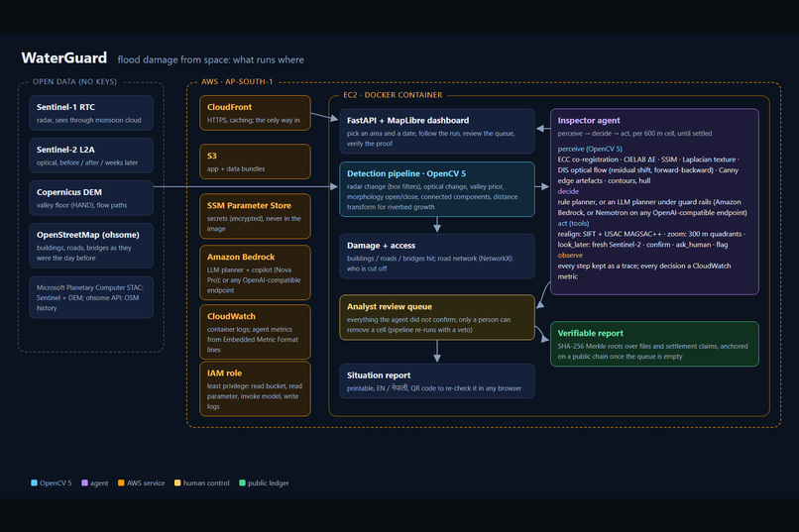
Task: Select the Situation report box
Action: 437,381
